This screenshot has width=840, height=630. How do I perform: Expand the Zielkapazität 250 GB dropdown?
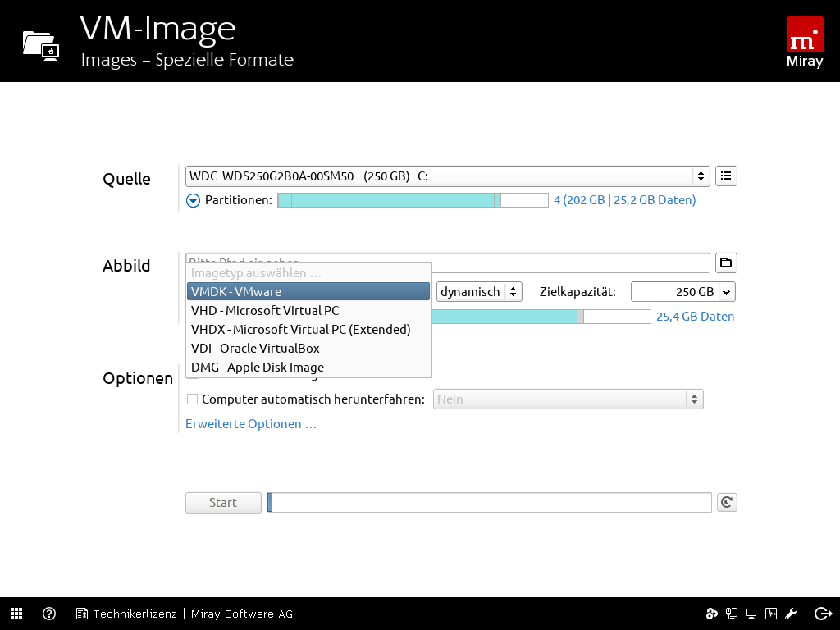[727, 292]
